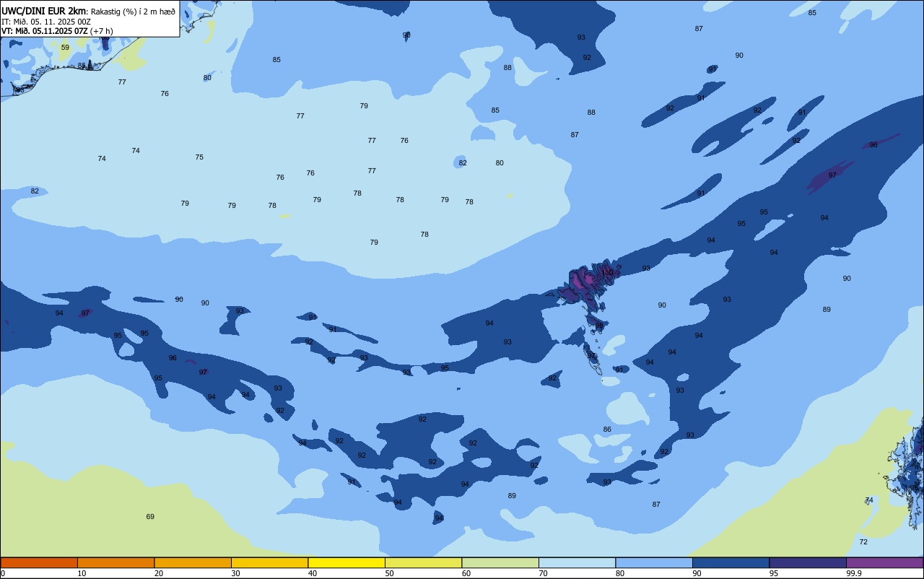Select the map value '75' on the map
The width and height of the screenshot is (924, 579).
(x=199, y=157)
